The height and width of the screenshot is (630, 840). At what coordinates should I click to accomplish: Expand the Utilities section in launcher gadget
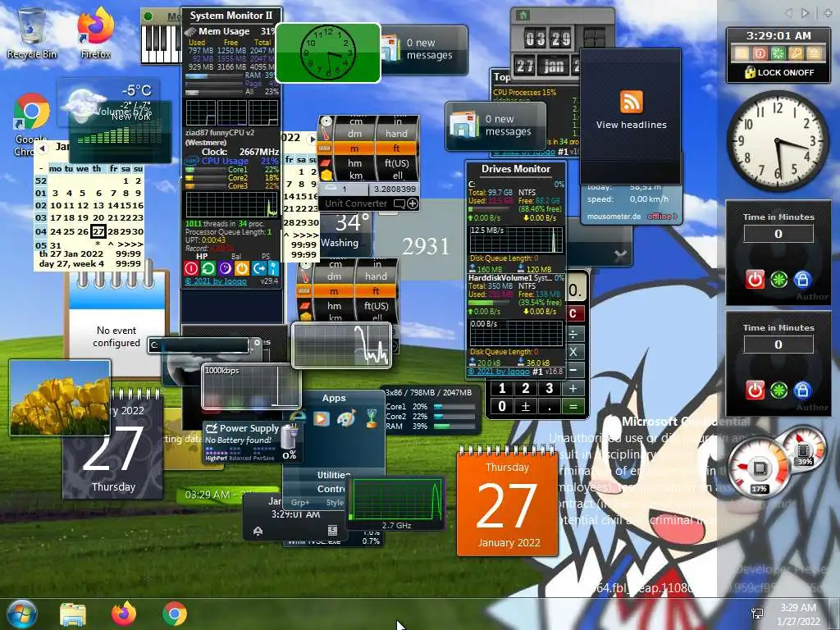333,475
